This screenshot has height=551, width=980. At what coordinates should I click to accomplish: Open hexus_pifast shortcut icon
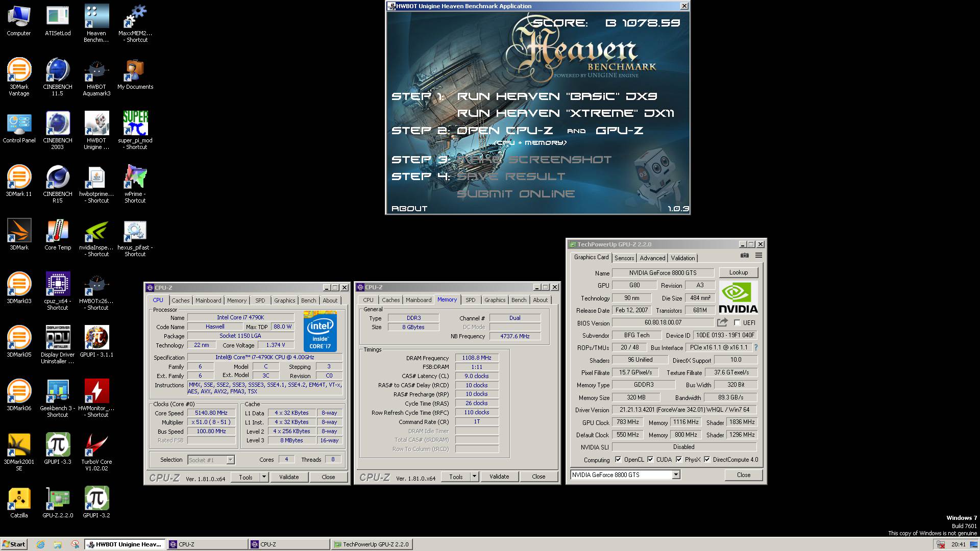[135, 238]
